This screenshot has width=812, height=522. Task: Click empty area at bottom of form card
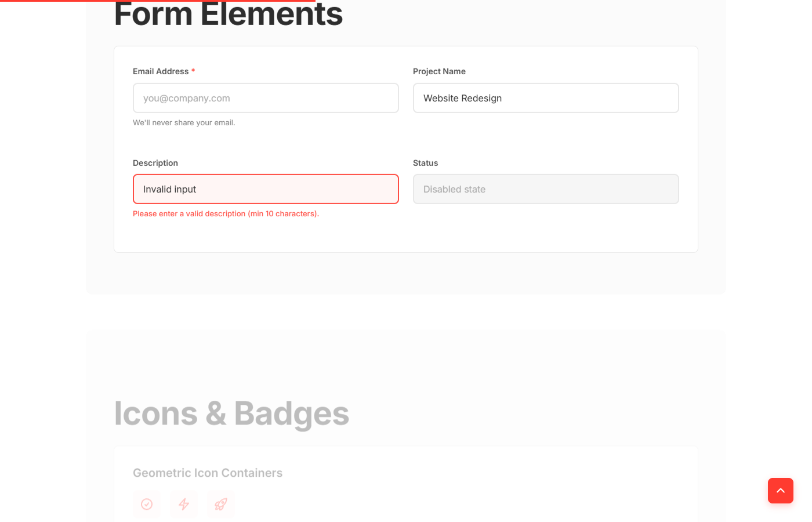click(x=406, y=238)
